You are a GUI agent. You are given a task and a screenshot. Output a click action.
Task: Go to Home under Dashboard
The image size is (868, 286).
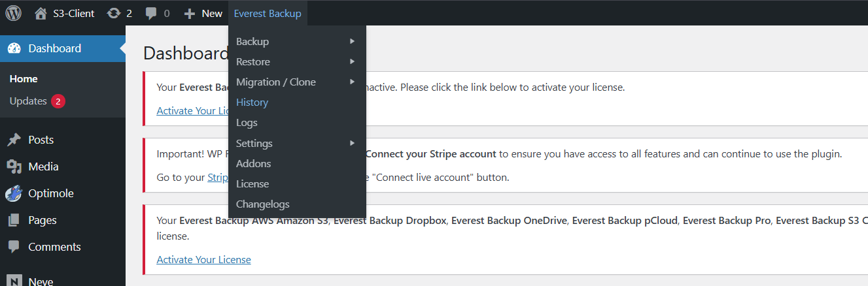[x=24, y=78]
